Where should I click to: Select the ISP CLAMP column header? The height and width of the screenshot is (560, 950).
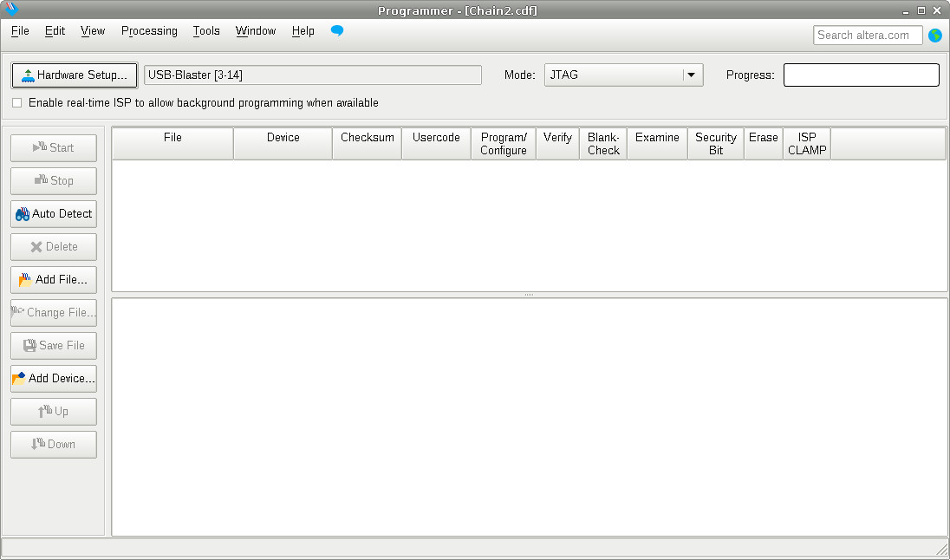click(x=807, y=144)
